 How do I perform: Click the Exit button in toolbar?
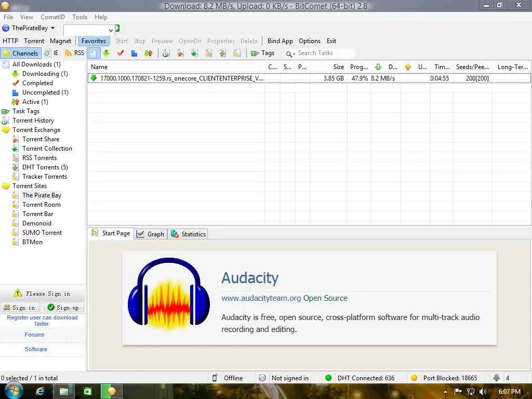coord(331,41)
